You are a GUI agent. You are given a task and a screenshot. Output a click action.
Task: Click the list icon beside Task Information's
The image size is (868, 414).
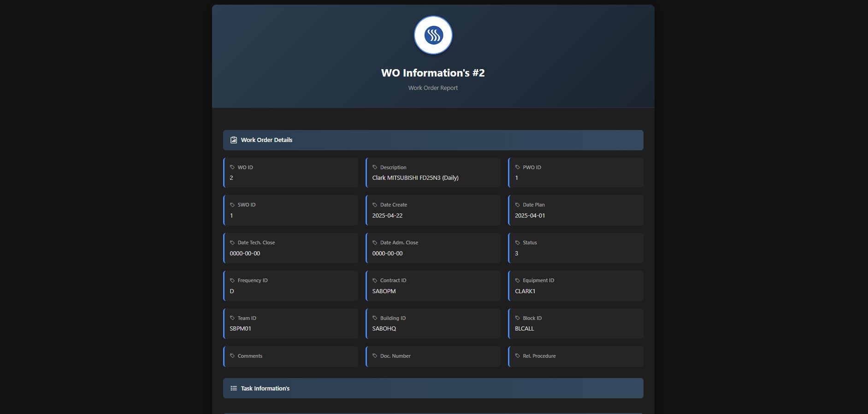pos(234,388)
